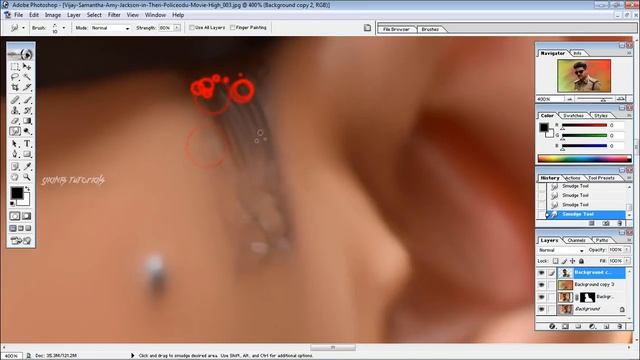Enable Finger Painting checkbox

[232, 28]
